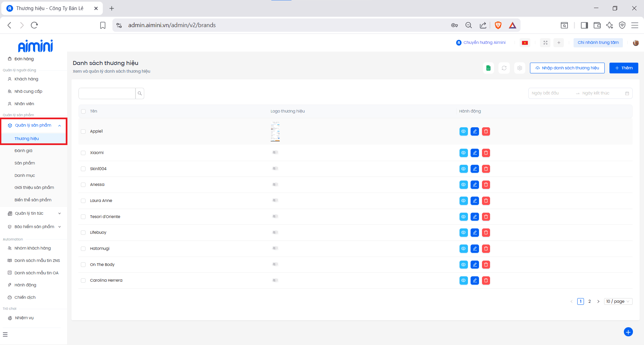Open the 10 / page size dropdown

coord(618,301)
